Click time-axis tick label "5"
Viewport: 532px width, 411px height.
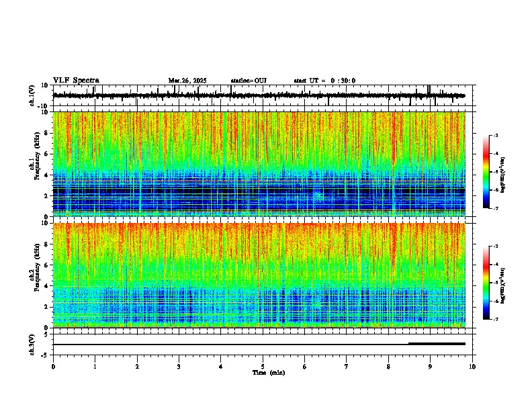click(263, 367)
